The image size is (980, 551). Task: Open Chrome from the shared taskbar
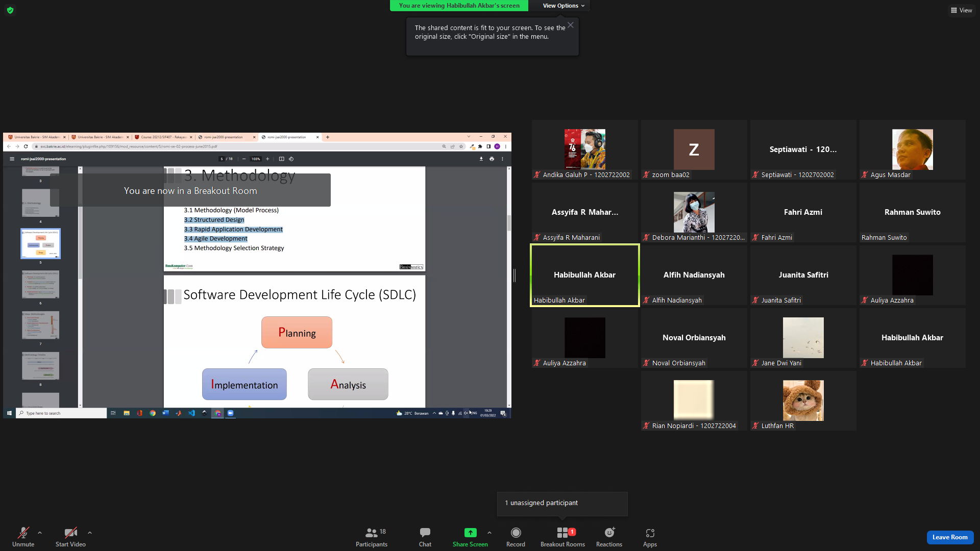[x=153, y=413]
